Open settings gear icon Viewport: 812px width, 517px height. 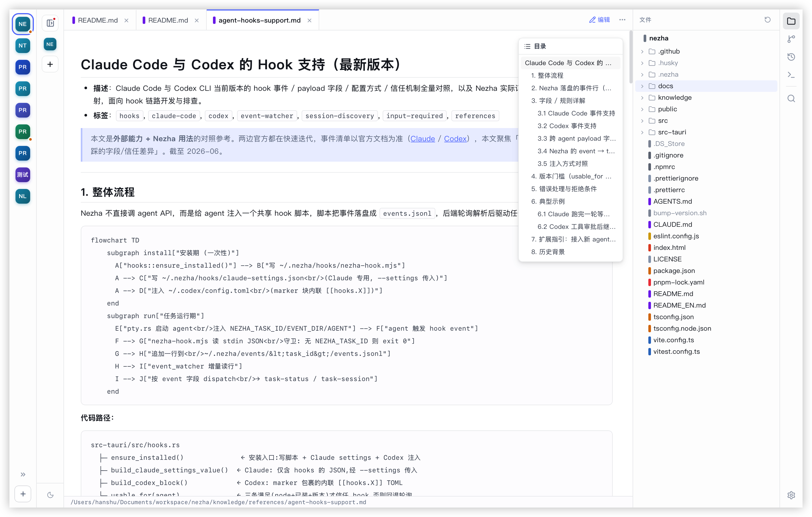click(x=791, y=495)
